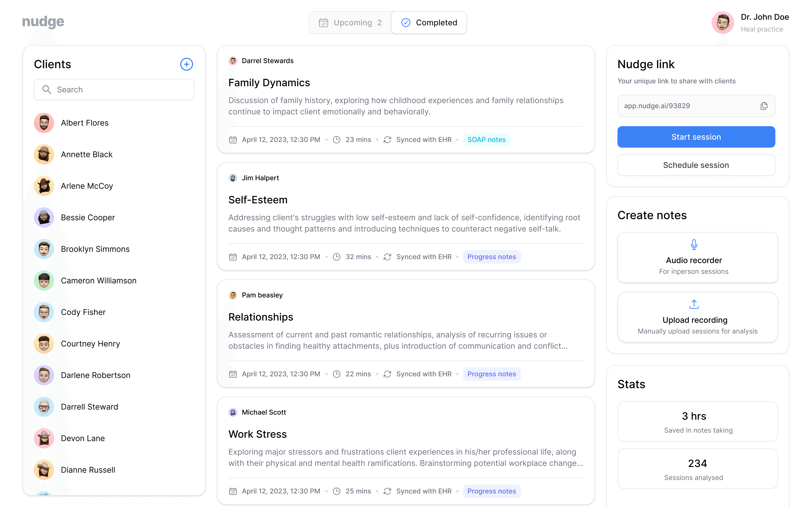Screen dimensions: 812x507
Task: Click the clock duration icon on Work Stress card
Action: (x=336, y=491)
